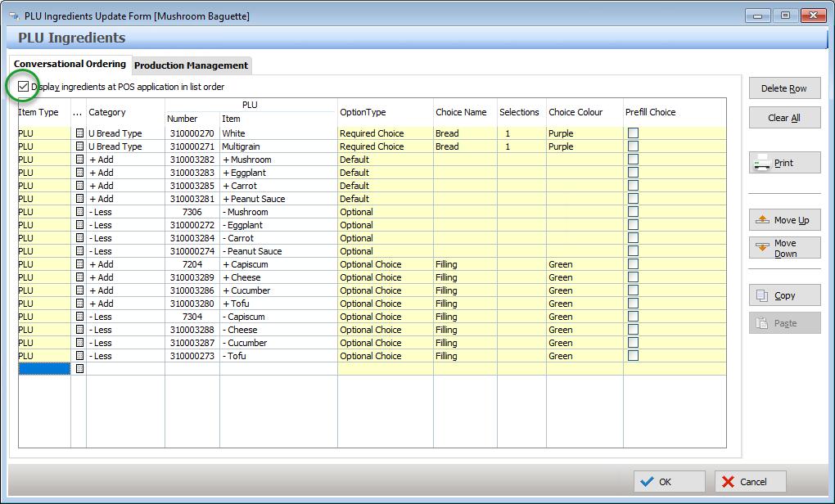Open Category cell for - Mushroom row

[x=125, y=212]
